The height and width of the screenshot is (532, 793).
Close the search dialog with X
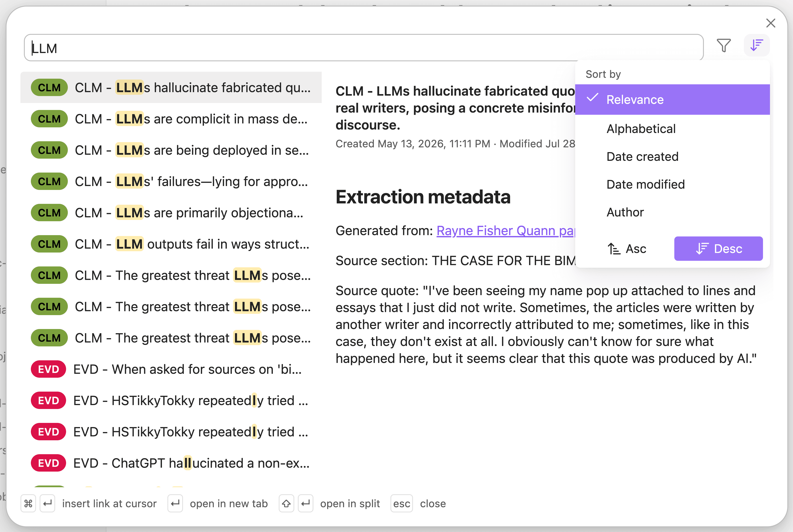click(x=771, y=23)
